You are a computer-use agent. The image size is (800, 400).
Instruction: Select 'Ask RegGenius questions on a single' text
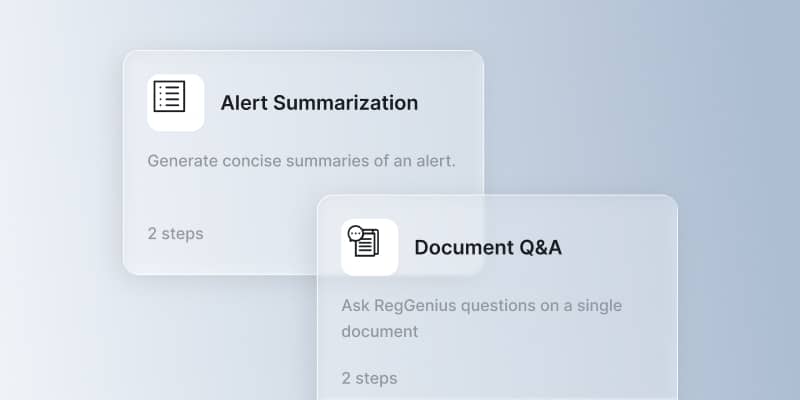(482, 306)
